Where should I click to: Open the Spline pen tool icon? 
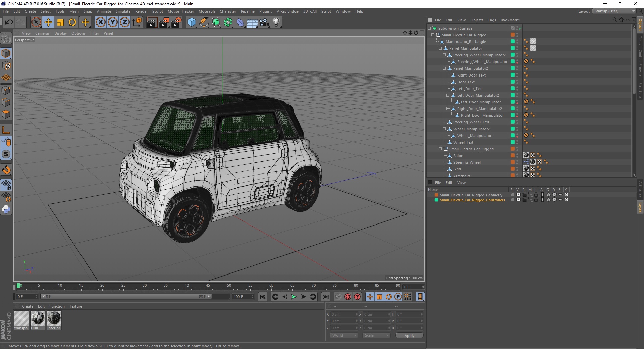coord(204,22)
